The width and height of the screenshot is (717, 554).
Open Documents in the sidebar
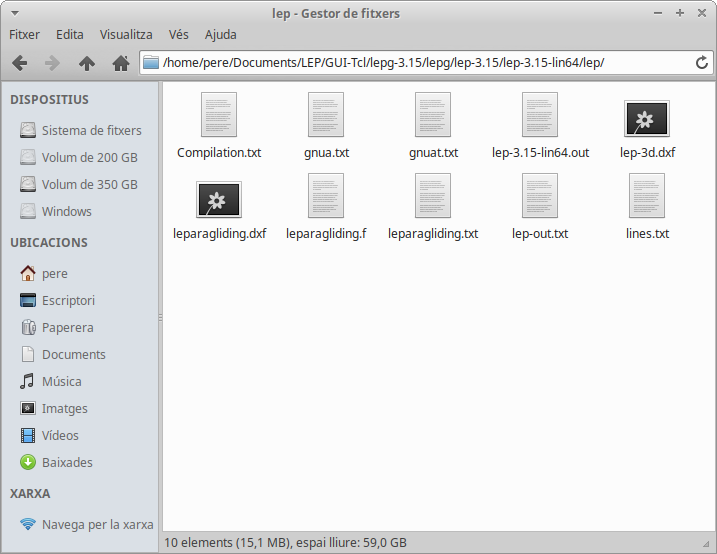(x=74, y=354)
